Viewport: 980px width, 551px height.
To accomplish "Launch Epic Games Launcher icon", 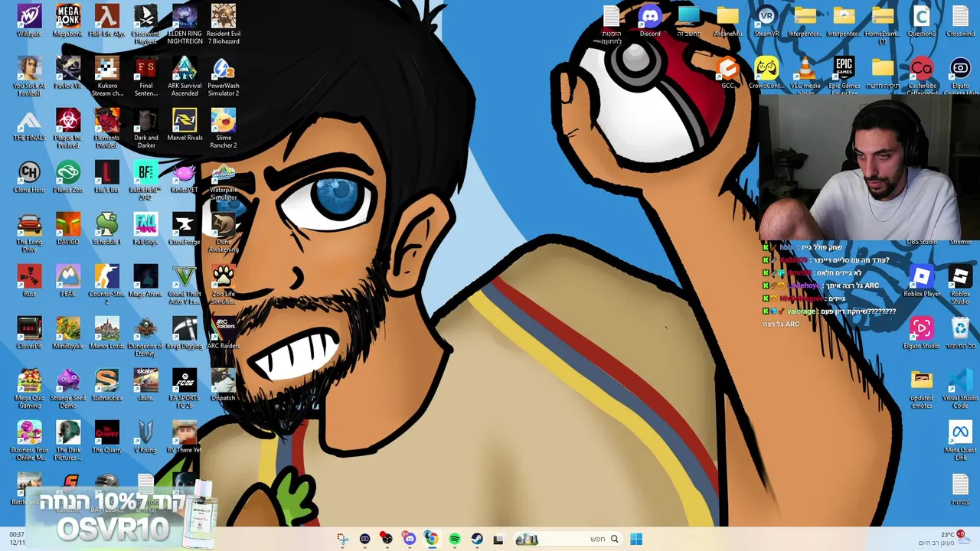I will point(844,75).
